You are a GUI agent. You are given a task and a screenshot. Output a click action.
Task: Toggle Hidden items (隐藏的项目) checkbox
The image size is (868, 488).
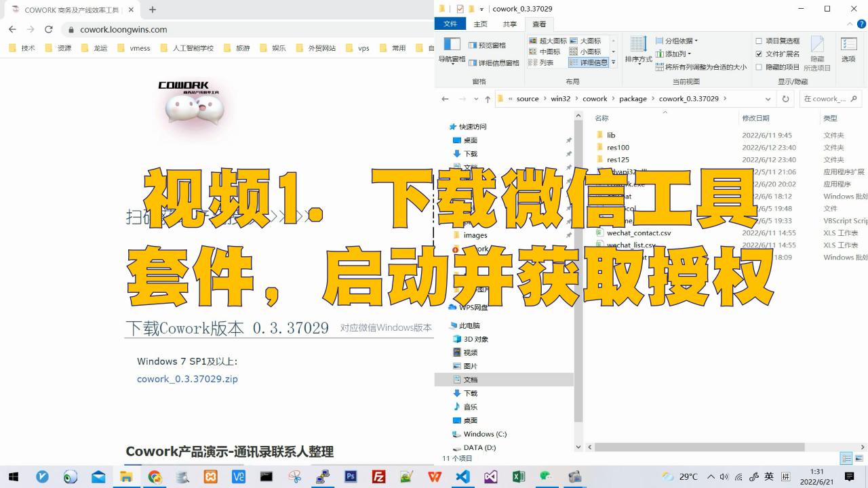click(x=759, y=67)
